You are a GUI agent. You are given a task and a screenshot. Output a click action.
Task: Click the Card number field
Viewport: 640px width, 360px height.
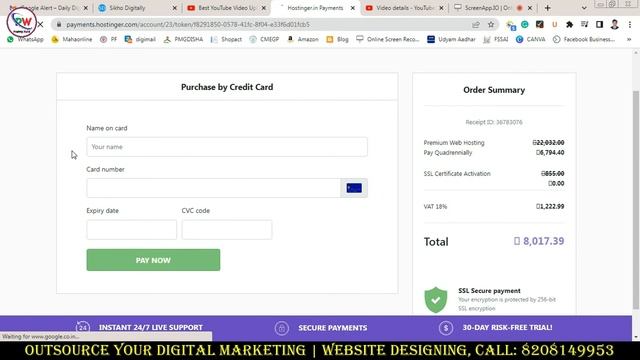click(213, 188)
